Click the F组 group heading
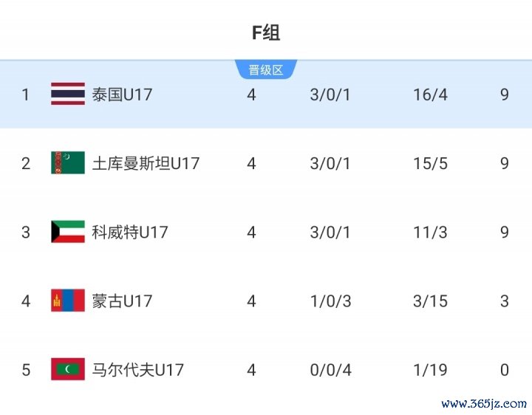 pos(266,32)
